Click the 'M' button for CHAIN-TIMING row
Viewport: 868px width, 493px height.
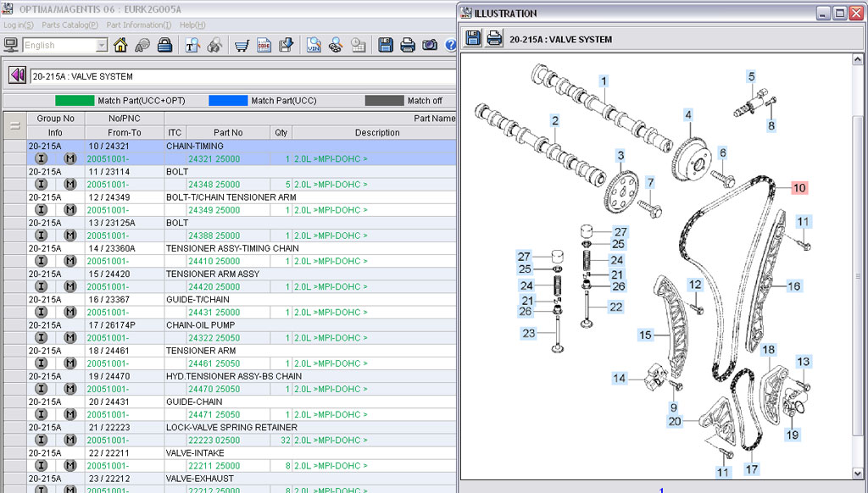70,158
